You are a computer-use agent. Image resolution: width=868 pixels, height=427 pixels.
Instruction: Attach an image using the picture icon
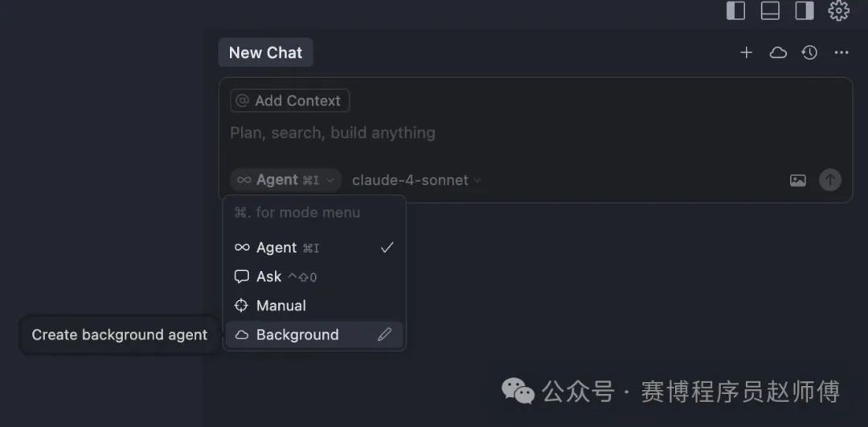798,180
